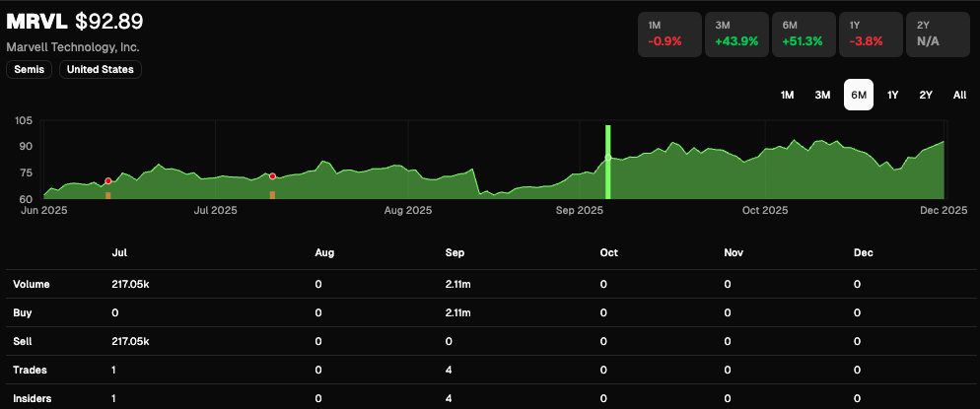Click the Insiders row label
Screen dimensions: 980x409
pyautogui.click(x=33, y=398)
